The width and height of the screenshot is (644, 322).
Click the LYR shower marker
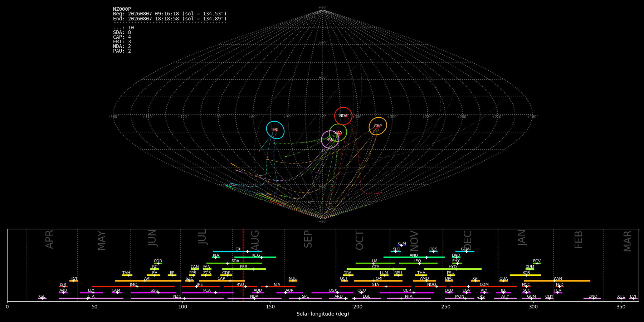[x=64, y=287]
